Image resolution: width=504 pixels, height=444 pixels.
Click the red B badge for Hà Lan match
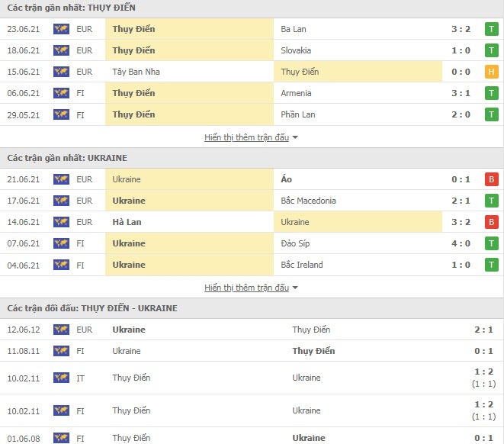point(491,222)
